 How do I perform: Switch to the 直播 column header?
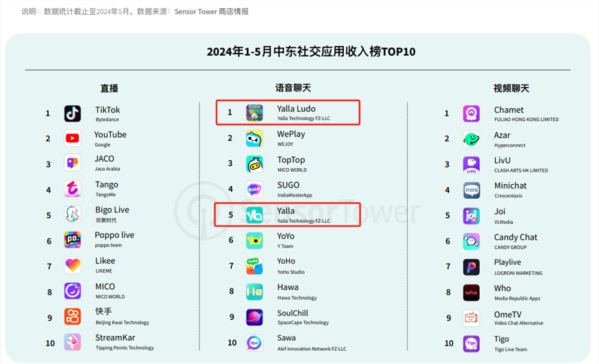(x=110, y=88)
